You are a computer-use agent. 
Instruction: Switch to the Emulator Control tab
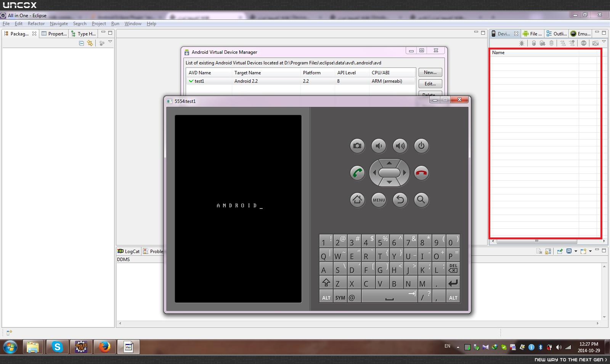580,34
